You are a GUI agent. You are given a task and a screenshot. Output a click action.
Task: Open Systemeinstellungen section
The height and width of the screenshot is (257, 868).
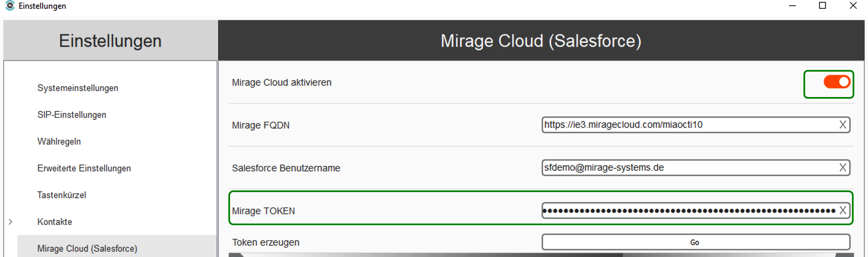click(x=78, y=88)
